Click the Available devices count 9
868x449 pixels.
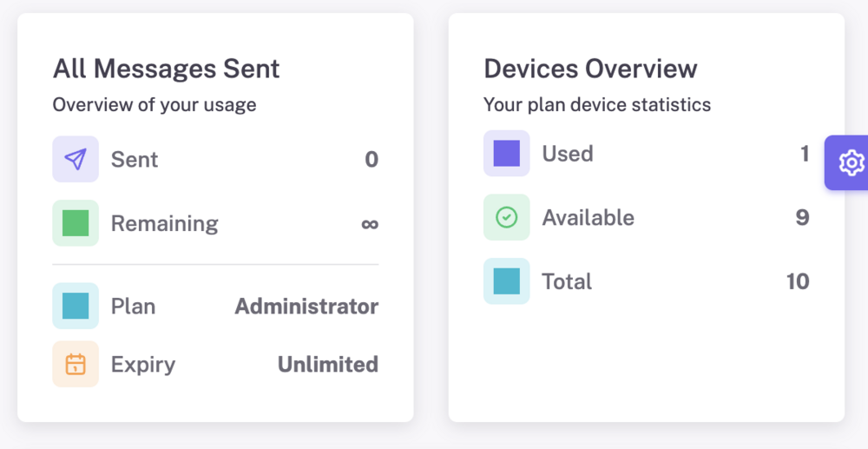click(x=803, y=218)
